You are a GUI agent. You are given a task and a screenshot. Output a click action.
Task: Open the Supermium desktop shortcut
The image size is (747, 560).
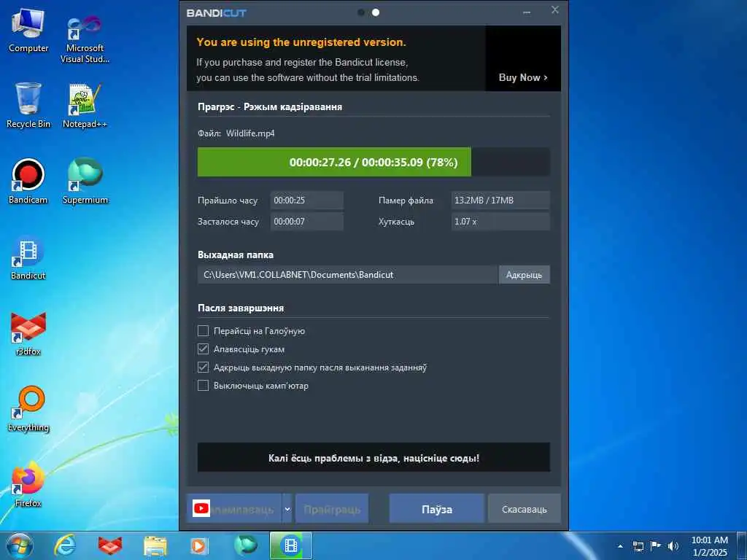tap(85, 182)
